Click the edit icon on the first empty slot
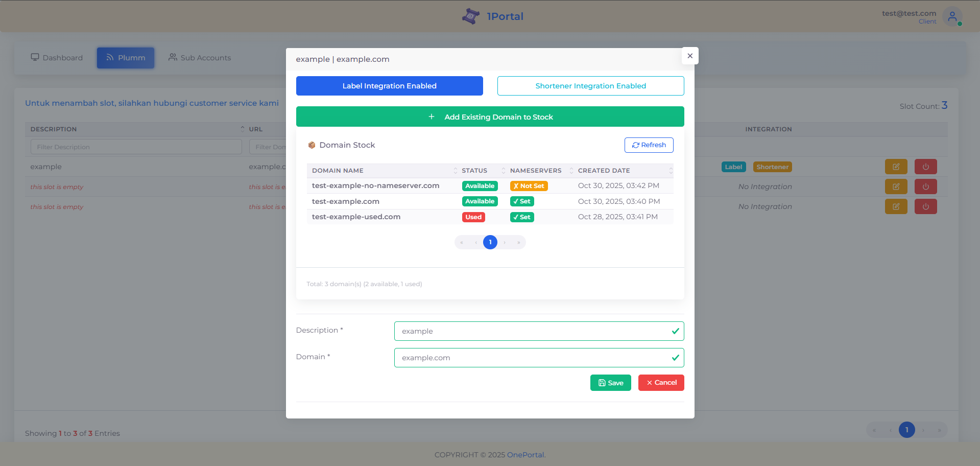980x466 pixels. point(896,187)
